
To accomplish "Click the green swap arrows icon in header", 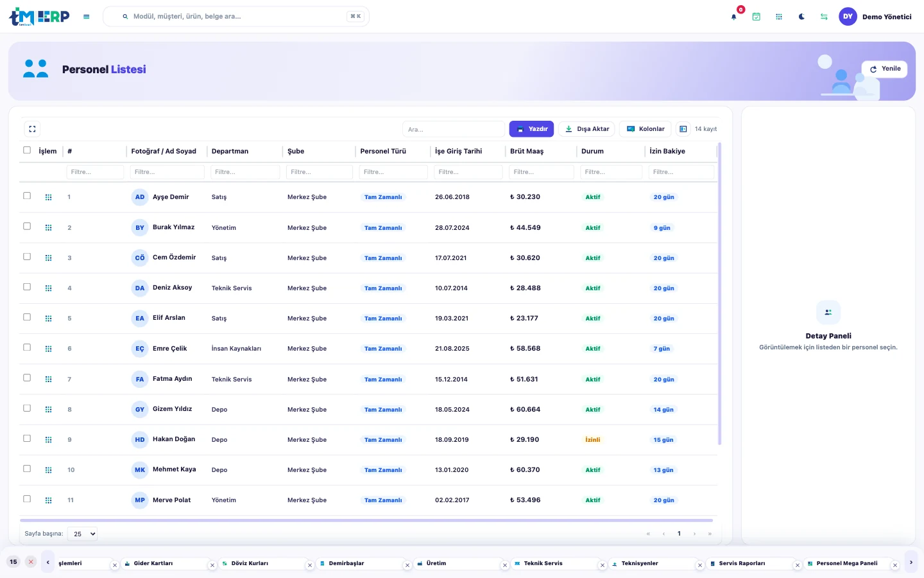I will 824,17.
